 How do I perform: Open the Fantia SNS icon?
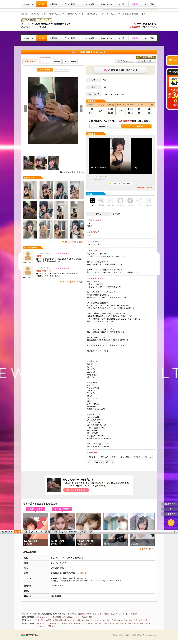tap(148, 200)
